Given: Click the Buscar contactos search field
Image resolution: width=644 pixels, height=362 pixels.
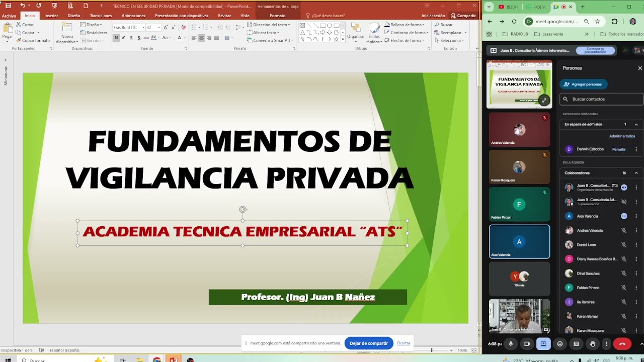Looking at the screenshot, I should tap(601, 99).
